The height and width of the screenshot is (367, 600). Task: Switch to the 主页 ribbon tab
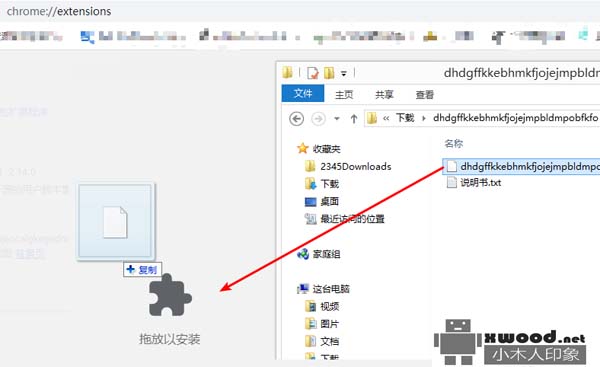[x=344, y=95]
